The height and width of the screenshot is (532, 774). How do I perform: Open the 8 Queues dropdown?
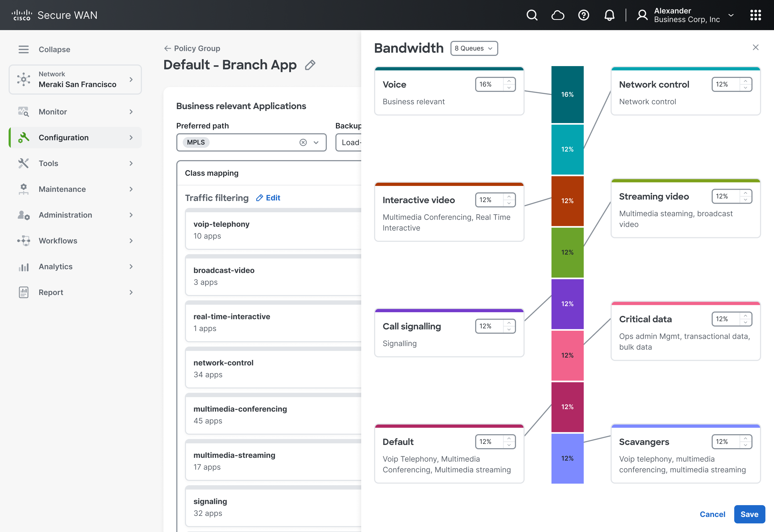tap(474, 48)
